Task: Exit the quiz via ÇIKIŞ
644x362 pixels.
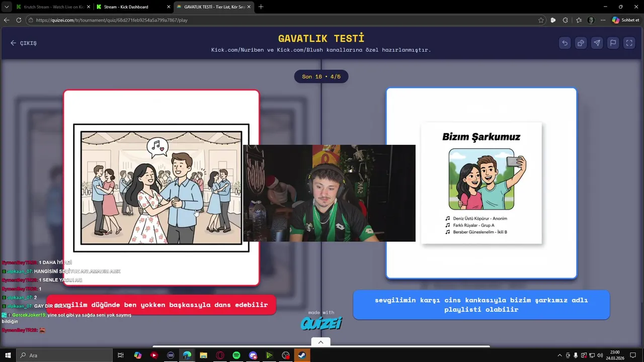Action: tap(24, 43)
